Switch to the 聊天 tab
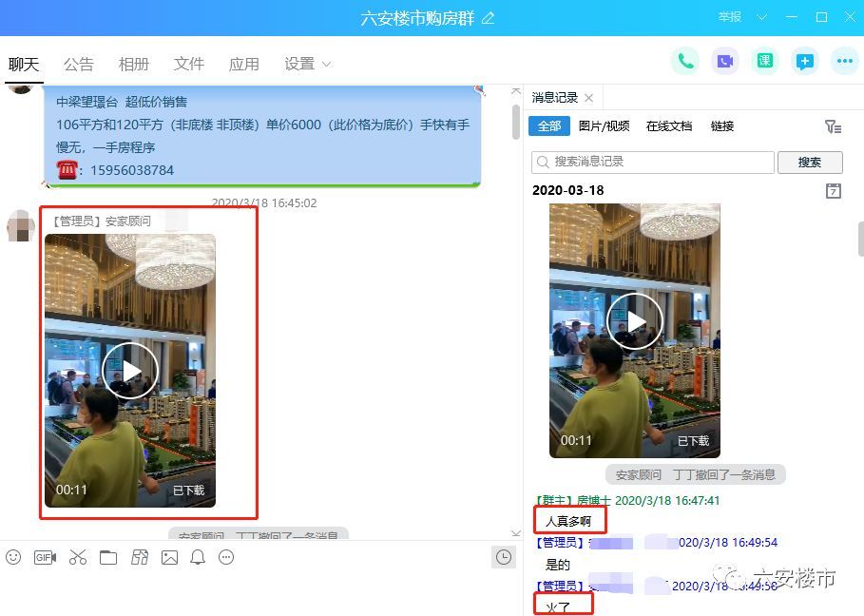Screen dimensions: 864x616 coord(24,65)
